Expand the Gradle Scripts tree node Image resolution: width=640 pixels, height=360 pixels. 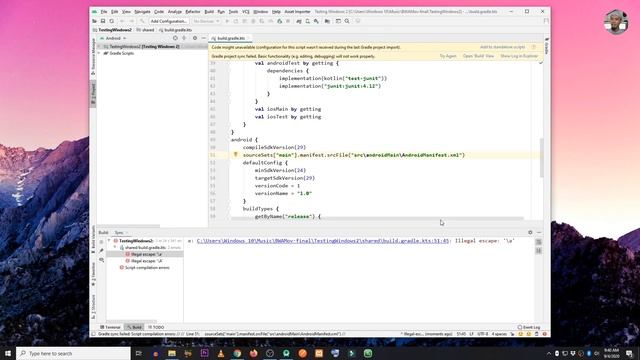click(99, 53)
